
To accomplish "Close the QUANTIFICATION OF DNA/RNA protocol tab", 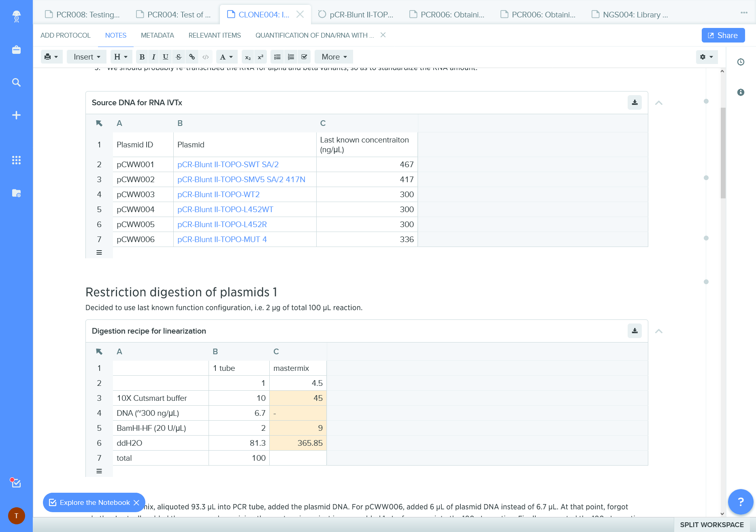I will tap(383, 35).
